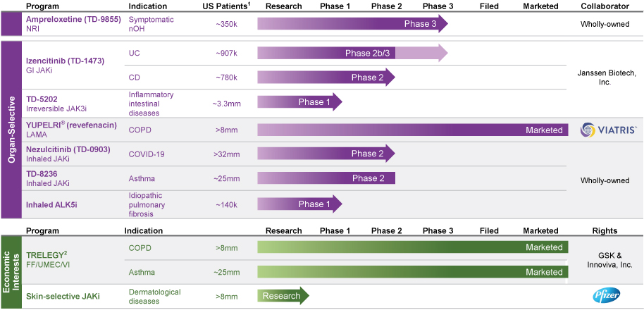Click the TD-5202 Phase 1 progress bar
Viewport: 644px width, 310px height.
(x=299, y=102)
